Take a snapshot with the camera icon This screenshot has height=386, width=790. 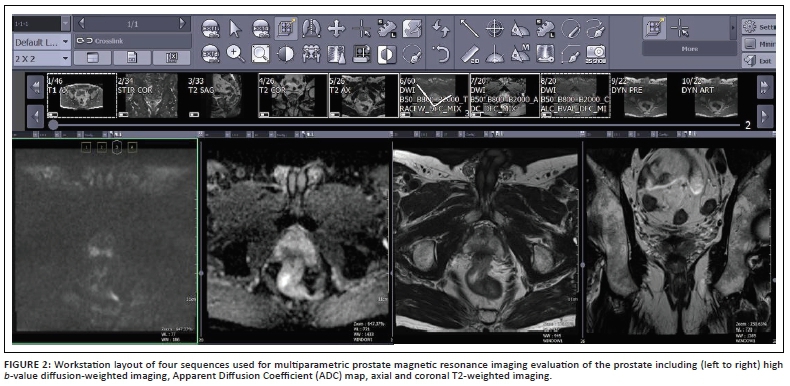[x=596, y=53]
